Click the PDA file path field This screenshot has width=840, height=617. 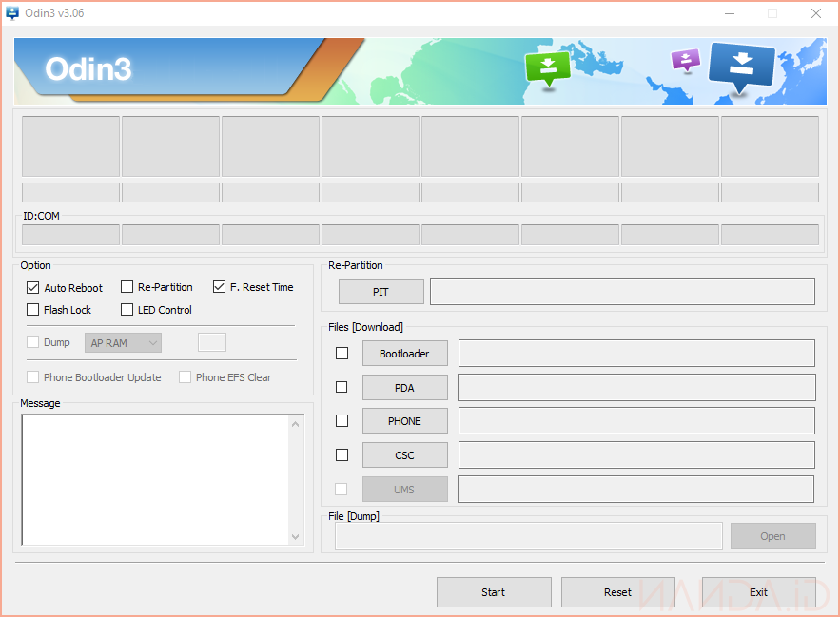click(x=635, y=387)
